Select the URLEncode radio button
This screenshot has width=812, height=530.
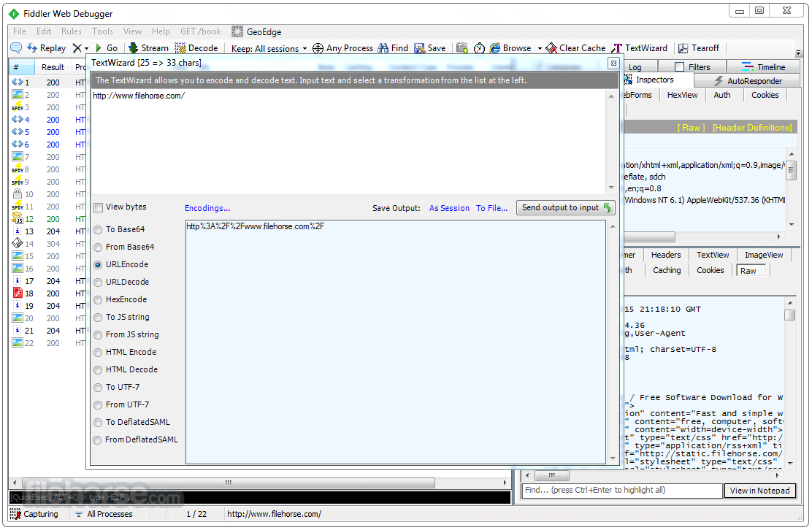click(x=98, y=265)
